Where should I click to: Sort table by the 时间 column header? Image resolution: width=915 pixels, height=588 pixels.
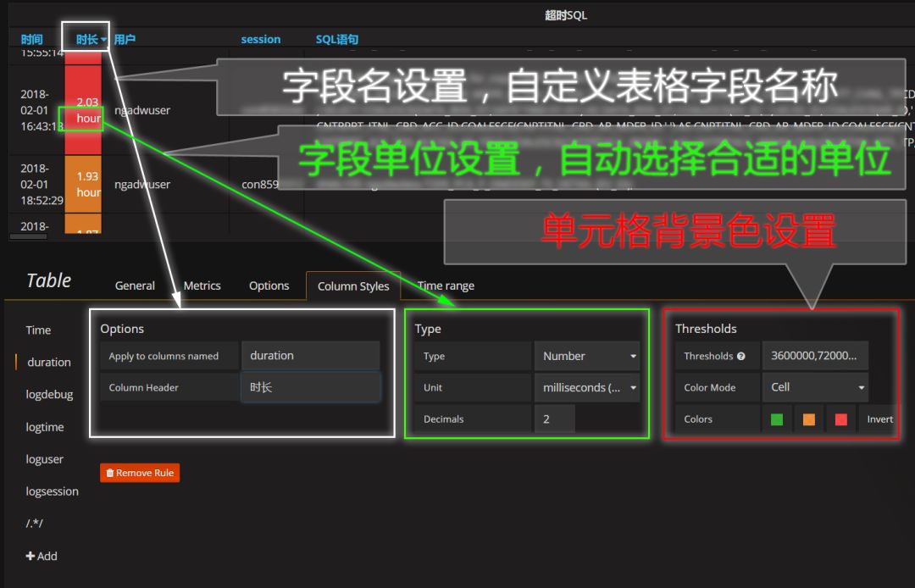point(32,40)
